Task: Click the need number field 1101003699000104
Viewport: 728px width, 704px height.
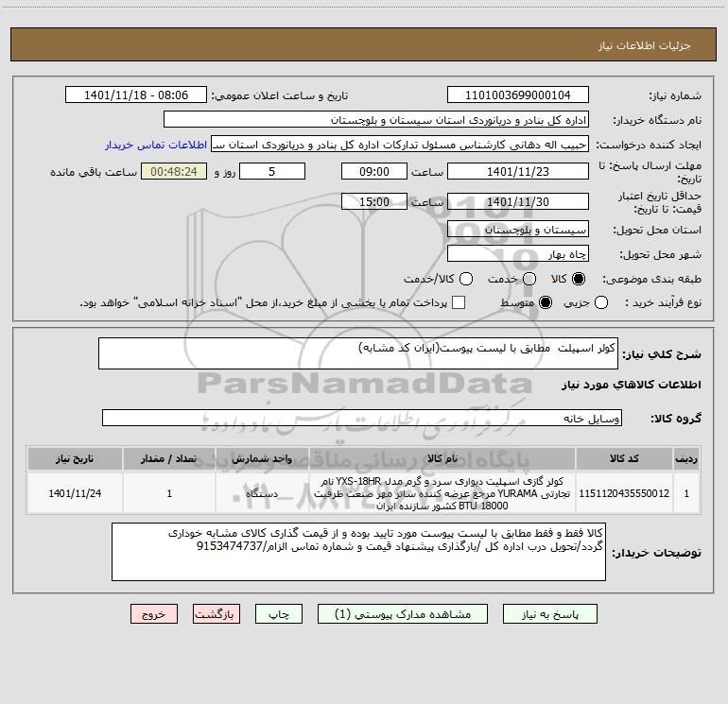Action: coord(518,95)
